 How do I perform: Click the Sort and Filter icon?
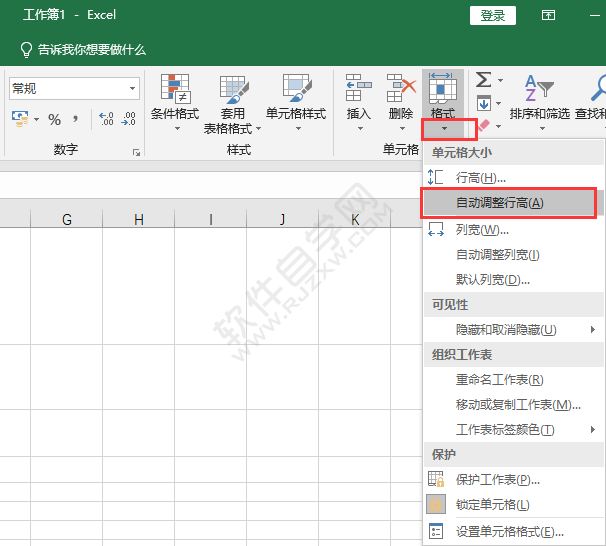(539, 88)
